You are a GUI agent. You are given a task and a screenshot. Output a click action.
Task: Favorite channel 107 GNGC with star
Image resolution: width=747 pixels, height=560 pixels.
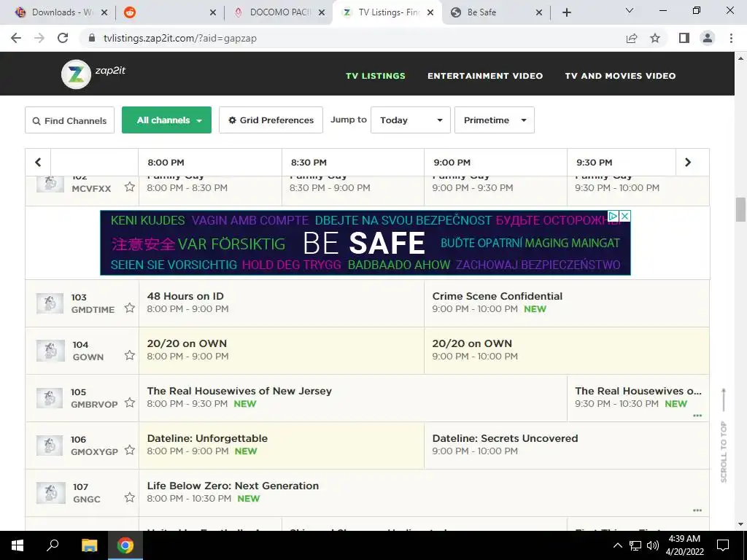[130, 497]
